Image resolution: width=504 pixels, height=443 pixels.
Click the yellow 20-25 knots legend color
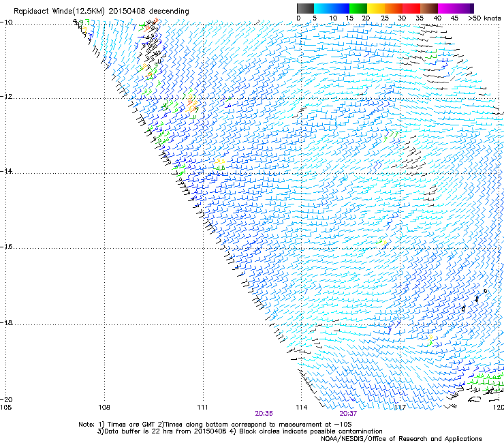pos(376,8)
